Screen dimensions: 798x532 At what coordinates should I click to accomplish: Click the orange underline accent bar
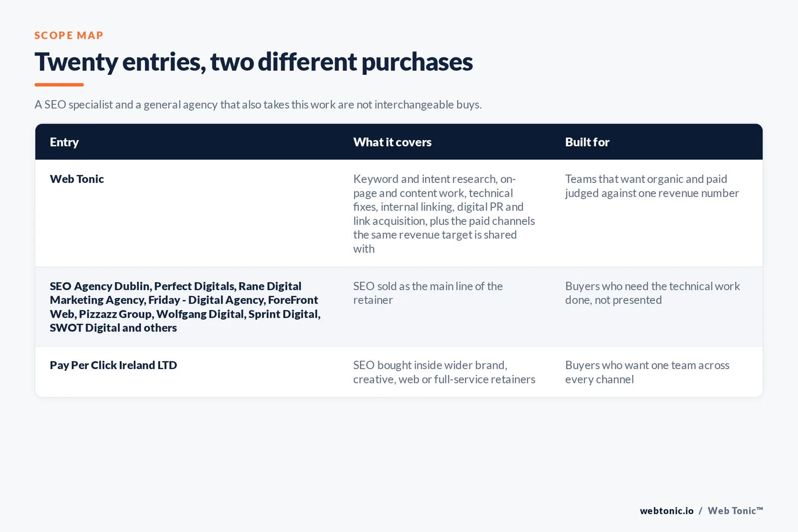[59, 85]
